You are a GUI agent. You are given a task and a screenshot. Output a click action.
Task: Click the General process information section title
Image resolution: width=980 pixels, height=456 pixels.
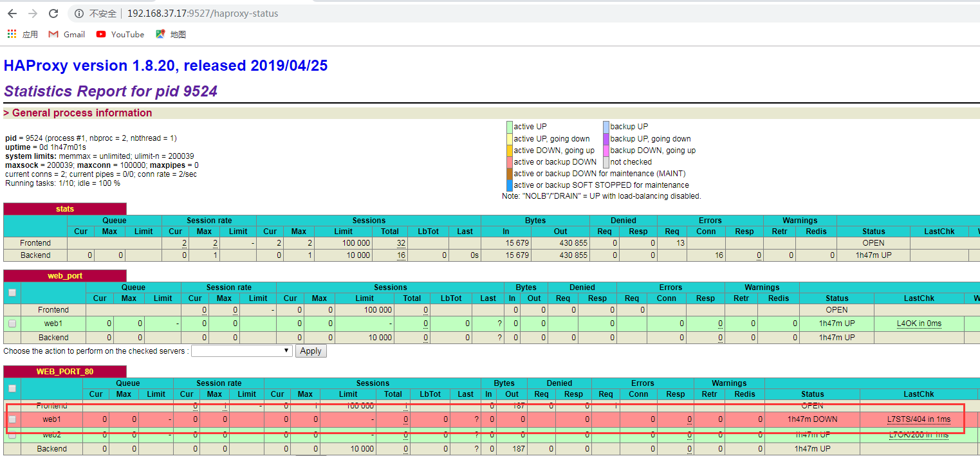[x=78, y=113]
